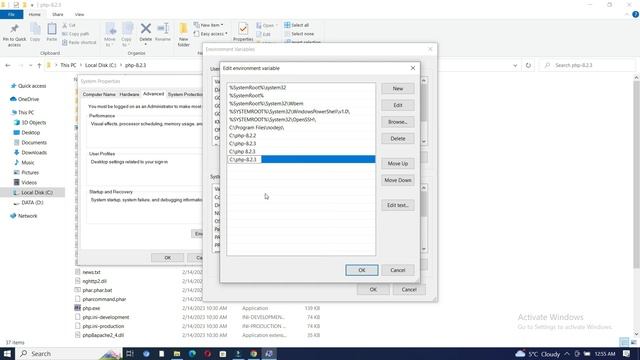Go up one folder level arrow
Viewport: 640px width, 360px height.
(x=39, y=65)
